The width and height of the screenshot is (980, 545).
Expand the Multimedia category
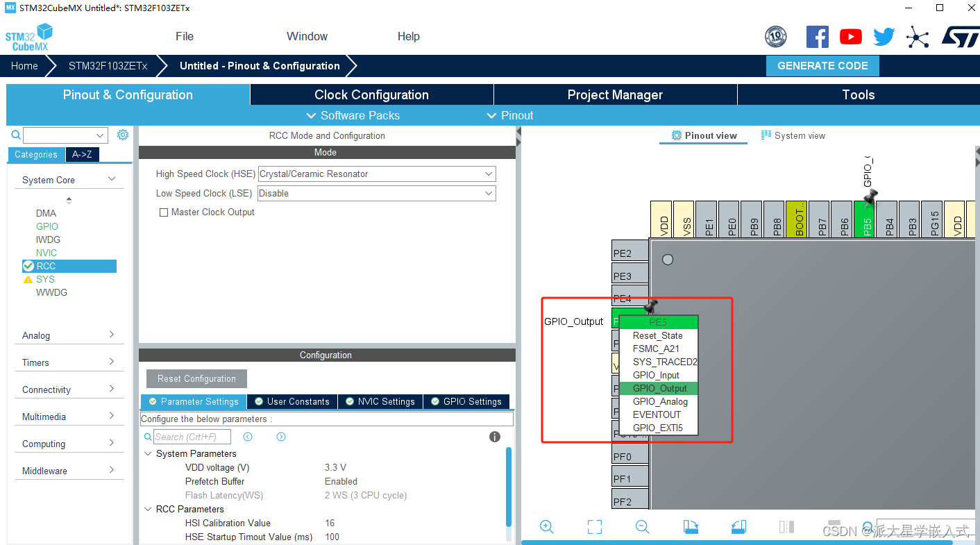[x=112, y=416]
